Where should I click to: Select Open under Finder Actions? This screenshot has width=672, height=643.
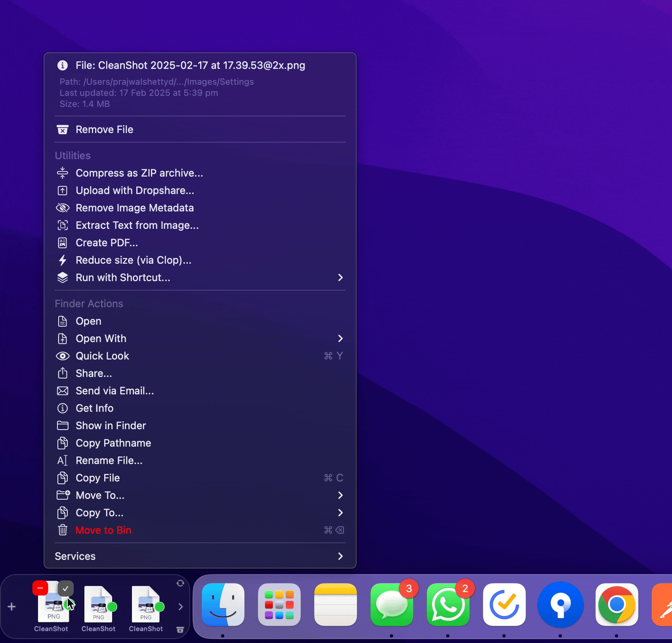click(x=200, y=321)
